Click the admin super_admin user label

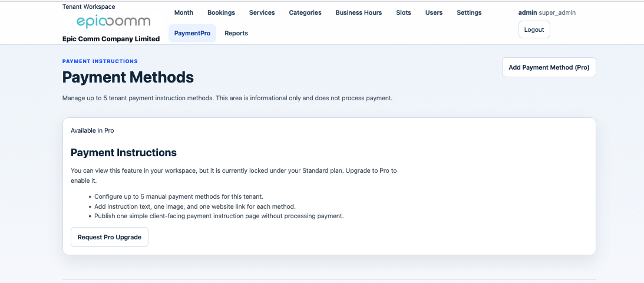click(546, 12)
